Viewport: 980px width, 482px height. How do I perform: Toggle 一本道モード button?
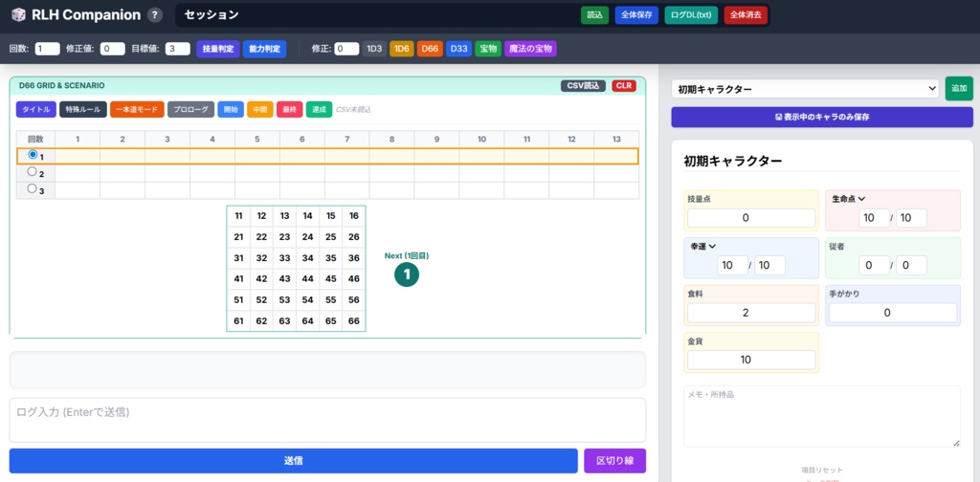[x=137, y=109]
